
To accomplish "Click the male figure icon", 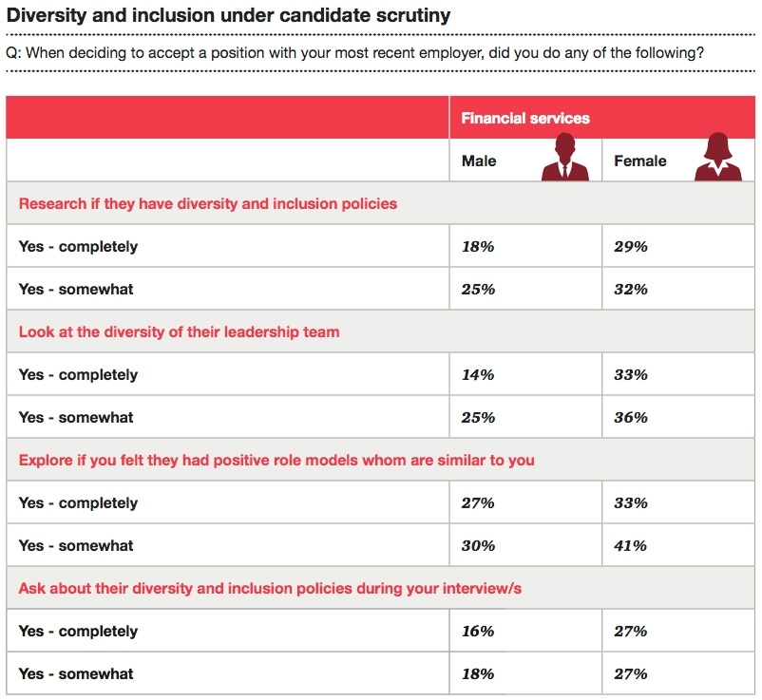I will 565,158.
